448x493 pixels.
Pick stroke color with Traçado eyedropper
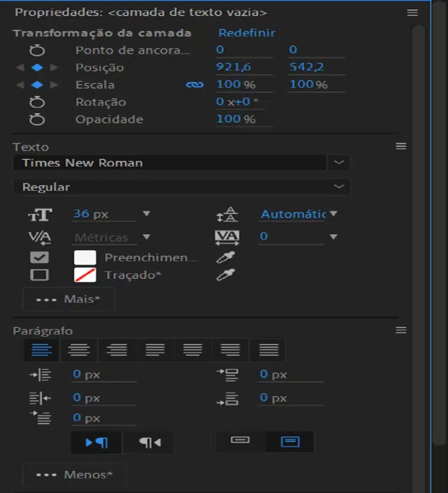[x=225, y=275]
